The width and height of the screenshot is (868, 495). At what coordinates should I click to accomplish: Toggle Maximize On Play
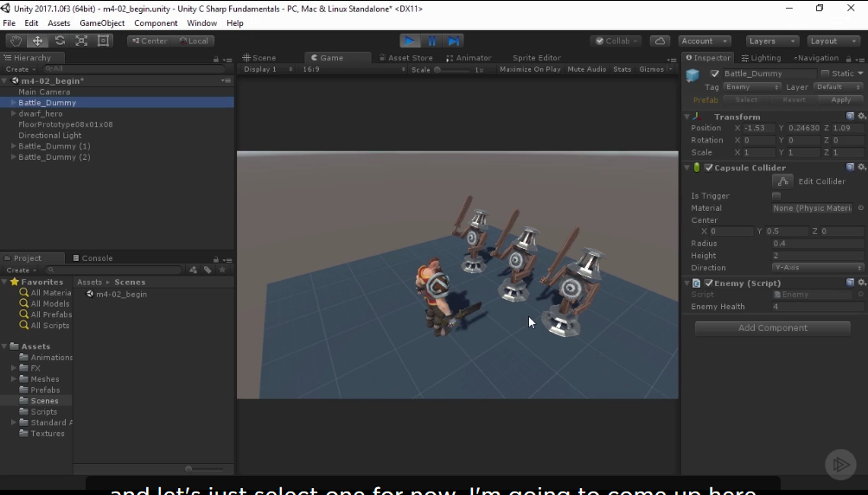point(530,69)
